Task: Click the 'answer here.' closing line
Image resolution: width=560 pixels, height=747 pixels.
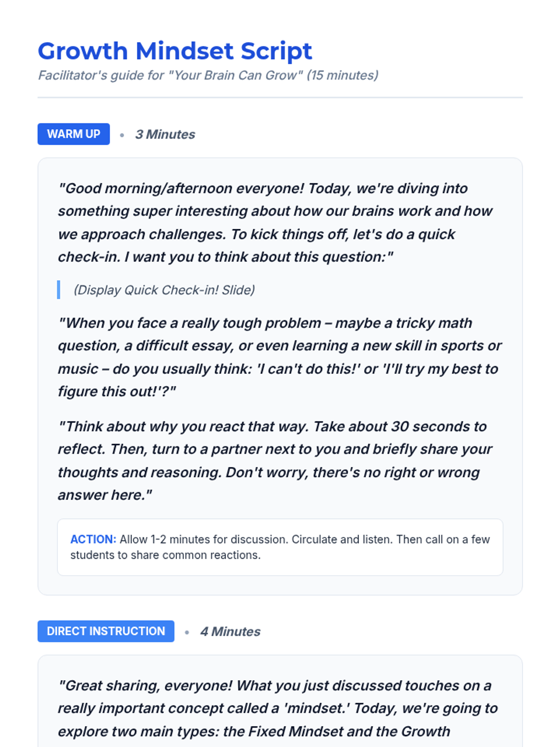Action: (x=105, y=495)
